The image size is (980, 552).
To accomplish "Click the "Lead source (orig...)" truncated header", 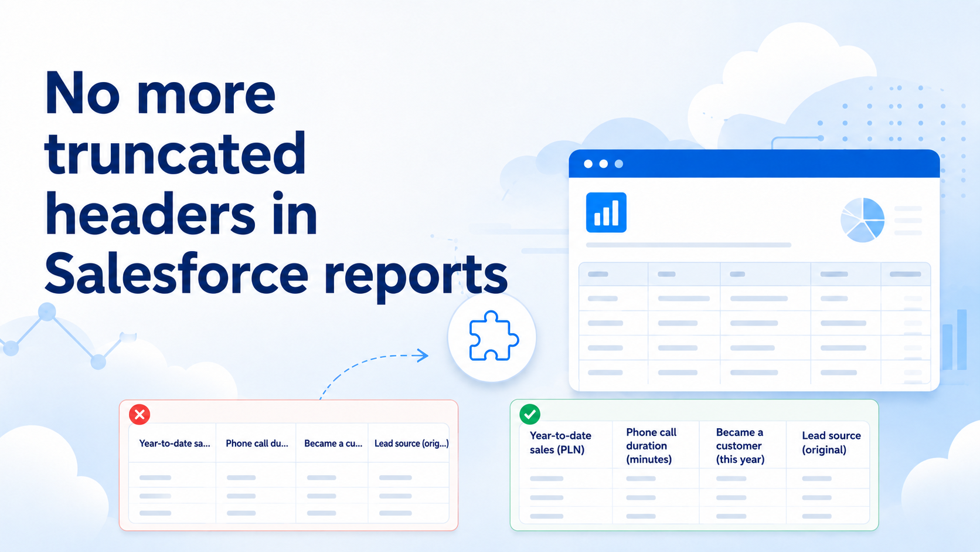I will pyautogui.click(x=411, y=443).
